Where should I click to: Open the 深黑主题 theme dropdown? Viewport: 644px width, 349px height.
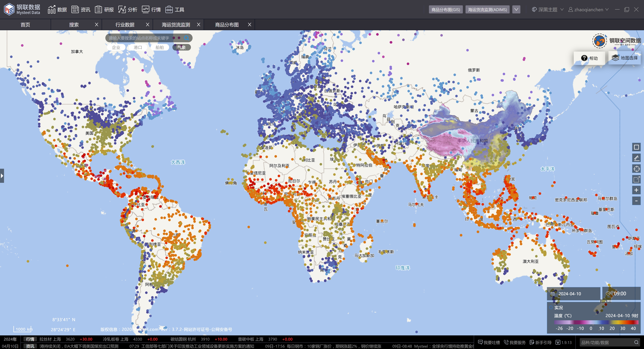(548, 10)
